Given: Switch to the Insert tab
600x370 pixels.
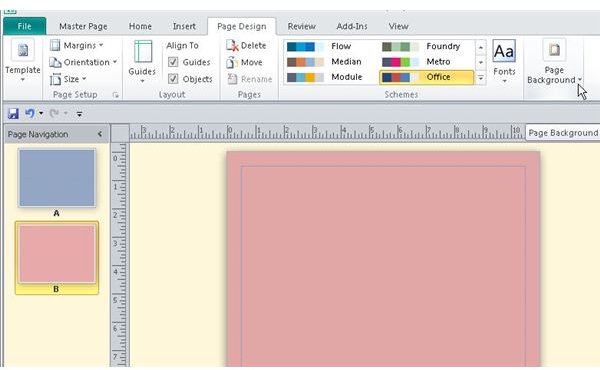Looking at the screenshot, I should 184,26.
